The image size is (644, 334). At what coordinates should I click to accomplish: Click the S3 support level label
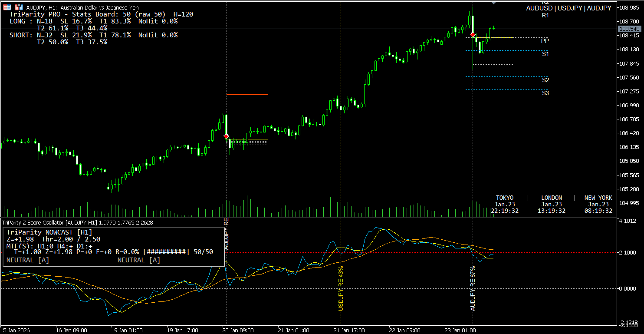[x=545, y=93]
